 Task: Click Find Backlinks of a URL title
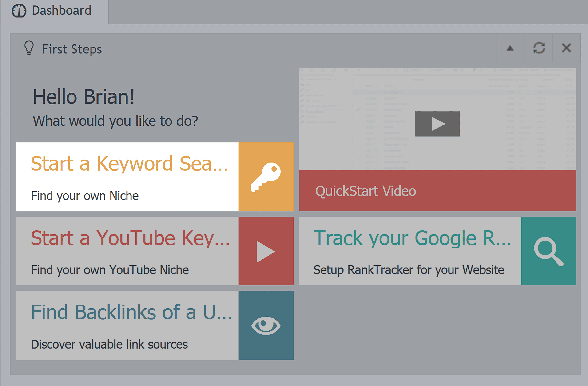(x=131, y=312)
